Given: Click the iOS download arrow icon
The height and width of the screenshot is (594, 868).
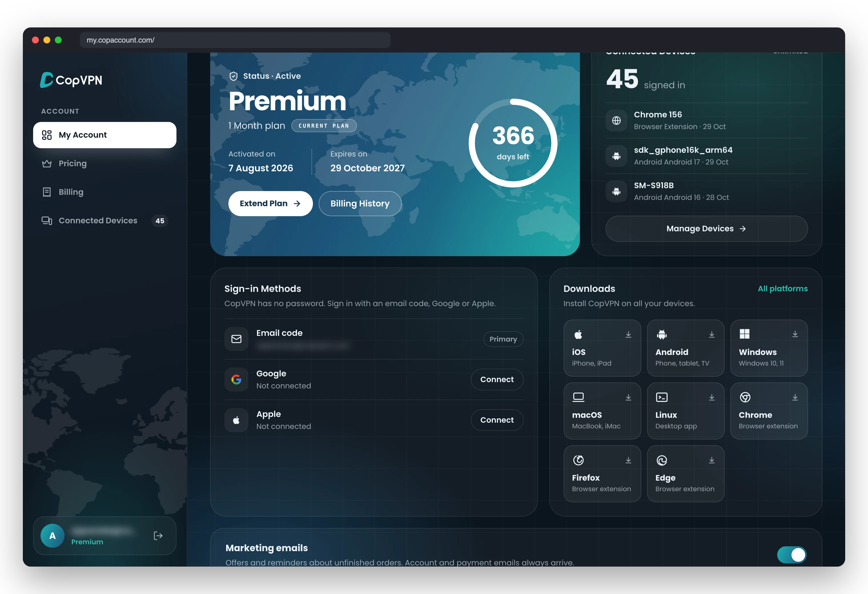Looking at the screenshot, I should click(x=628, y=334).
